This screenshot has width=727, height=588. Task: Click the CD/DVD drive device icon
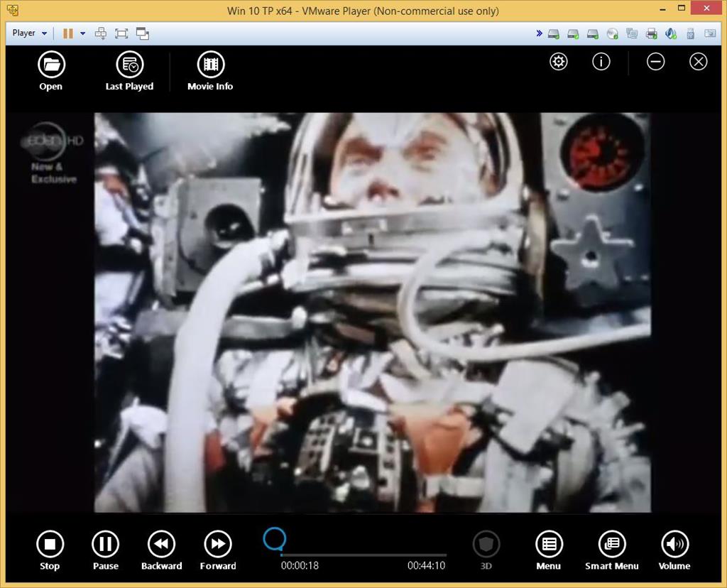613,33
